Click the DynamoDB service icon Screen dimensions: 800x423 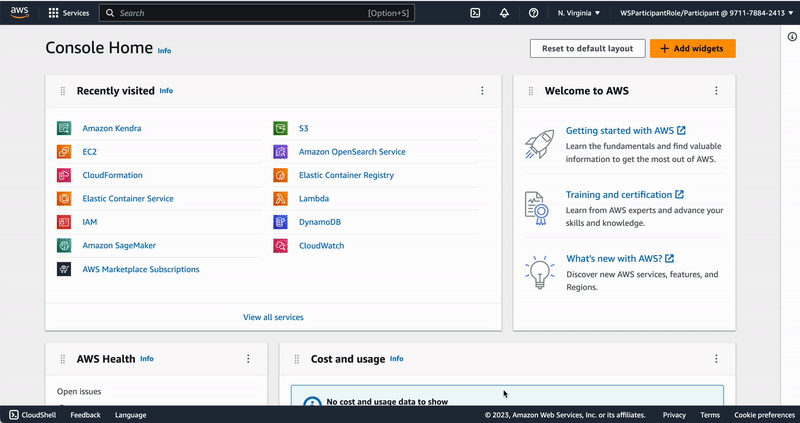pyautogui.click(x=280, y=222)
